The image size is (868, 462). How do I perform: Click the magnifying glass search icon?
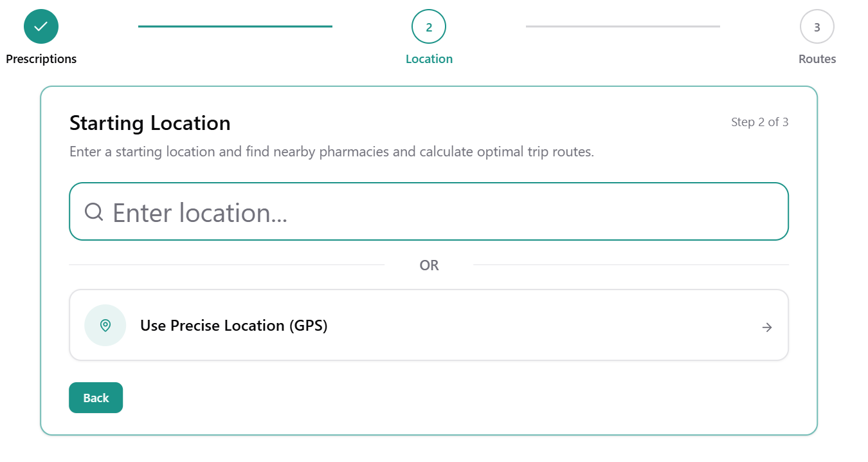(x=94, y=212)
